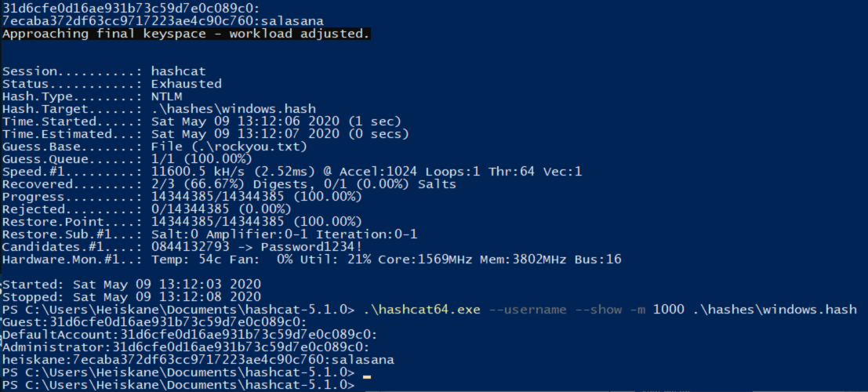Click the 'Stopped: Sat May 09 13:12:08' line
This screenshot has width=868, height=392.
132,296
